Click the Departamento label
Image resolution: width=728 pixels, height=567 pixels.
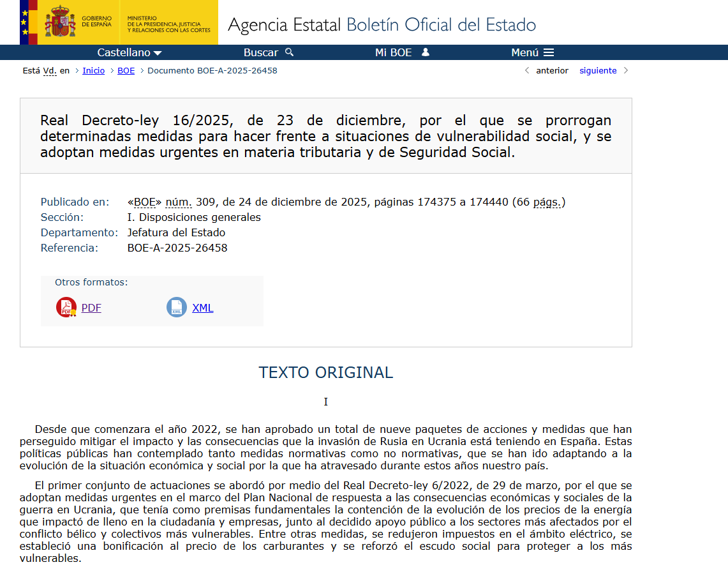[79, 233]
